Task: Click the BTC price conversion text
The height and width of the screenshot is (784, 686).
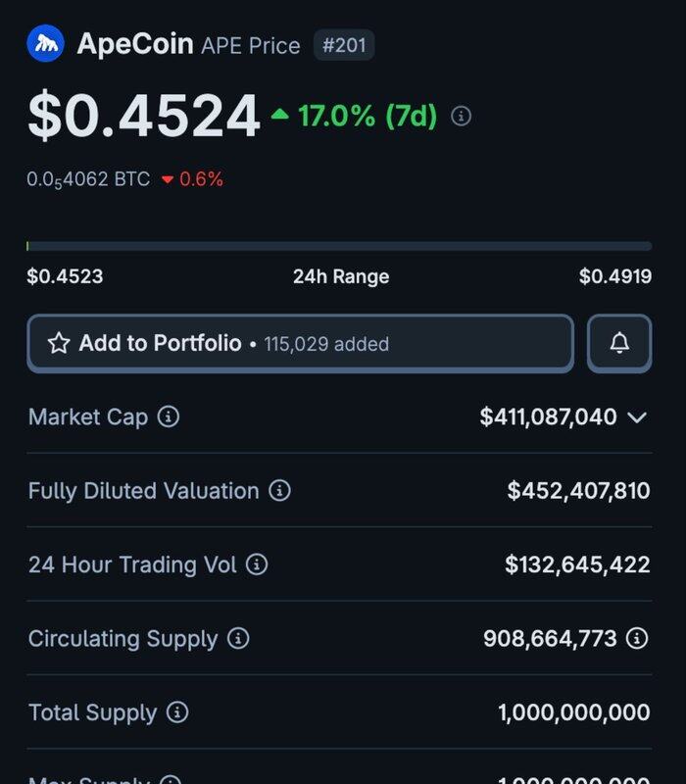Action: [x=89, y=179]
